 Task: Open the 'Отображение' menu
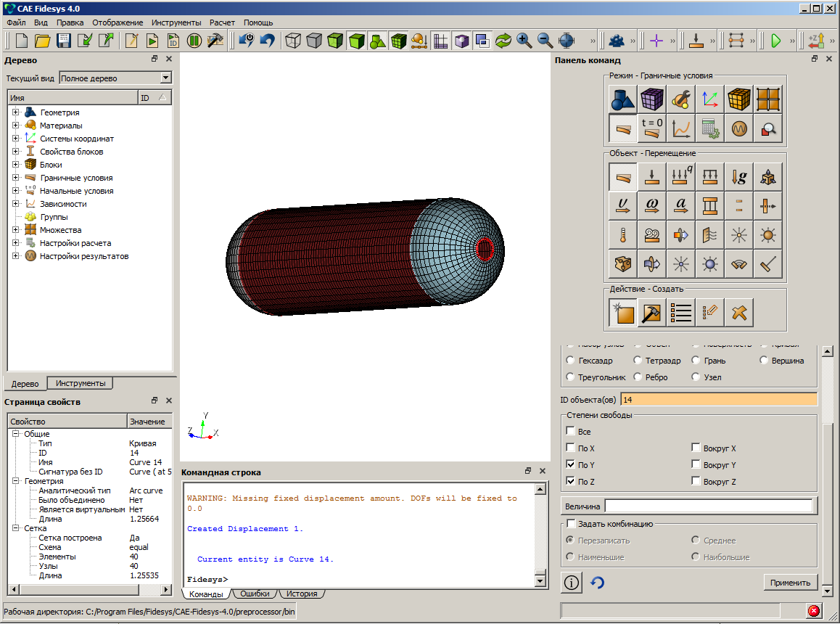pos(118,22)
